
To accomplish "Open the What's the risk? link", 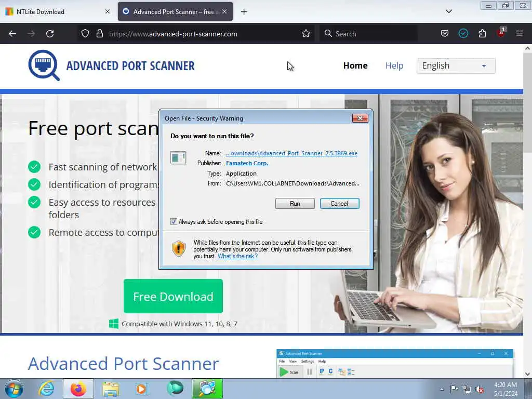I will tap(237, 256).
